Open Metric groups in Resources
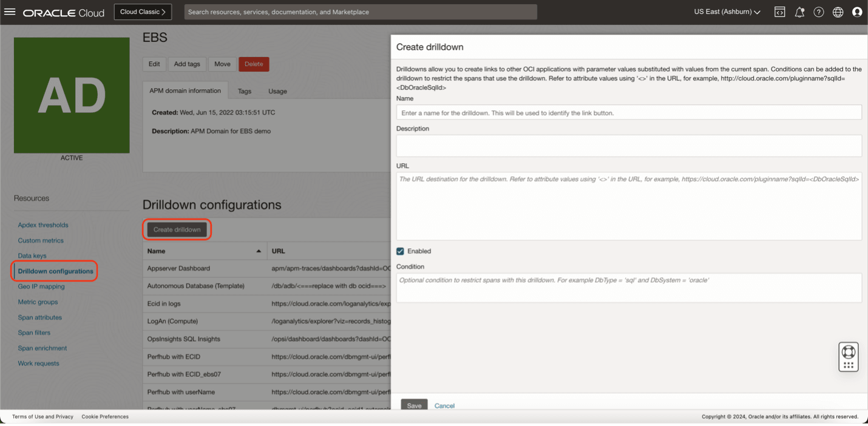The image size is (868, 426). point(38,302)
